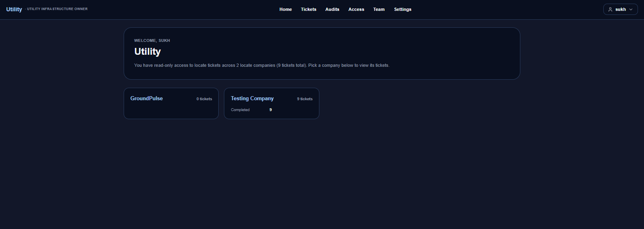Viewport: 644px width, 229px height.
Task: Click the Completed value 9
Action: pyautogui.click(x=271, y=110)
